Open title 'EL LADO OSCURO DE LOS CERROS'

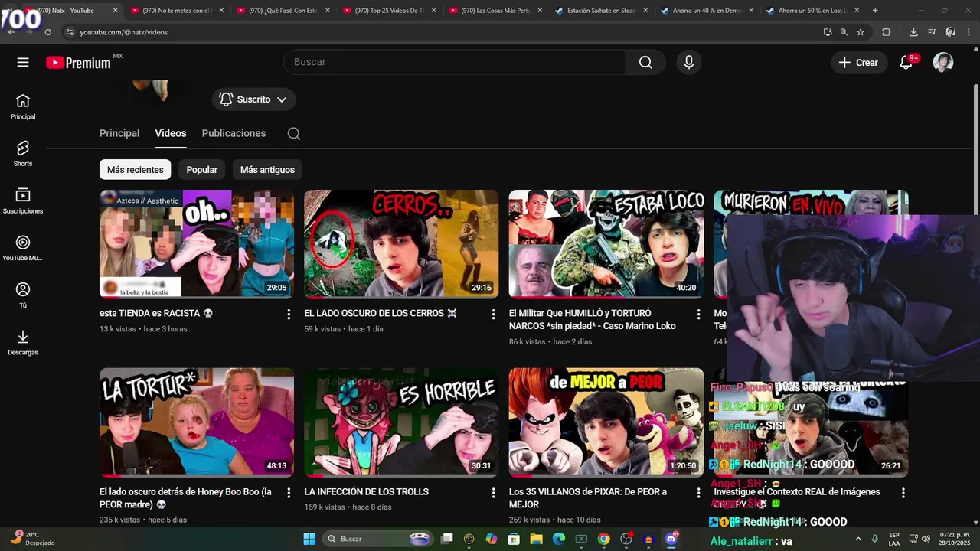381,313
